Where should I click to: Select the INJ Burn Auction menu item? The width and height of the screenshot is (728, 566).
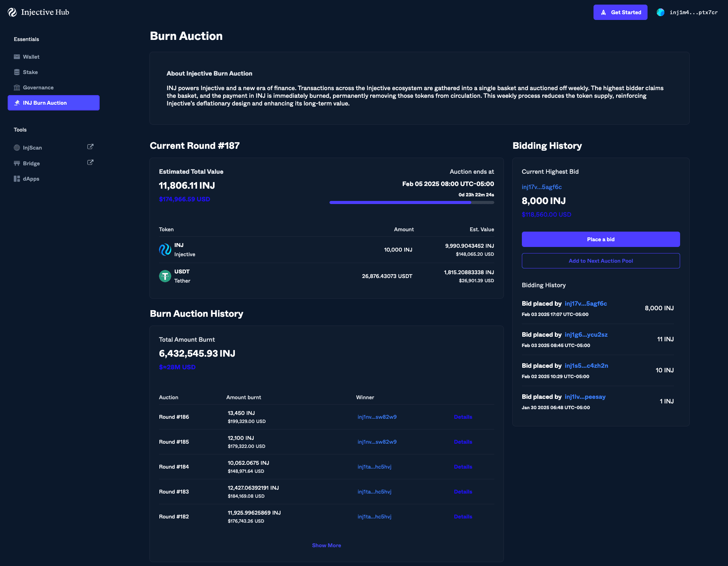pos(54,103)
